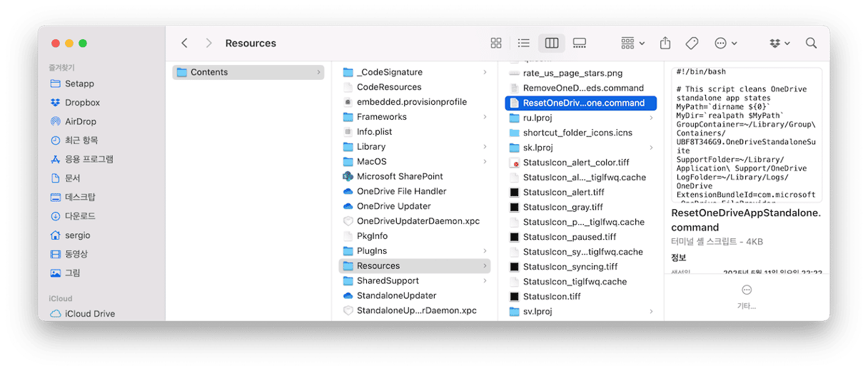Select shortcut_folder_icons.icns file
This screenshot has width=868, height=371.
click(581, 133)
